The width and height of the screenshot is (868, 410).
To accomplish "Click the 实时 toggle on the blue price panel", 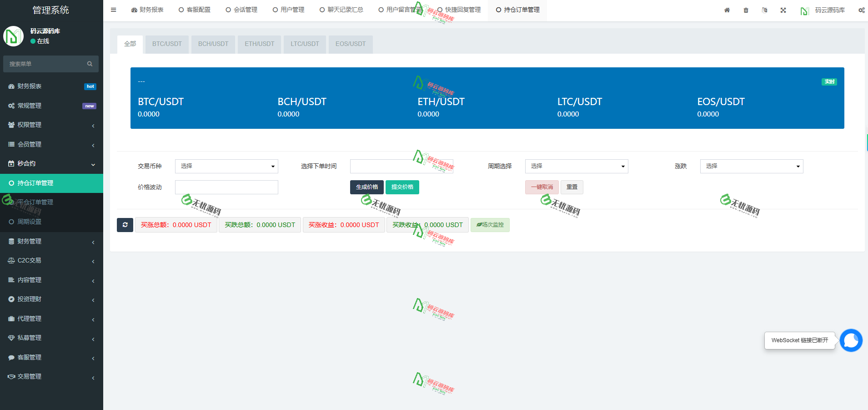I will [829, 81].
